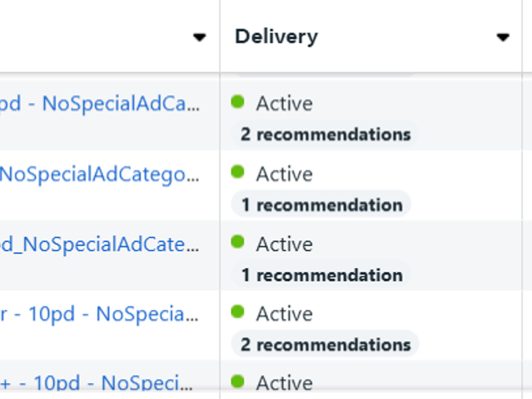Click green status dot in "pd - NoSpecialAdCa..." row
Image resolution: width=532 pixels, height=399 pixels.
click(237, 102)
